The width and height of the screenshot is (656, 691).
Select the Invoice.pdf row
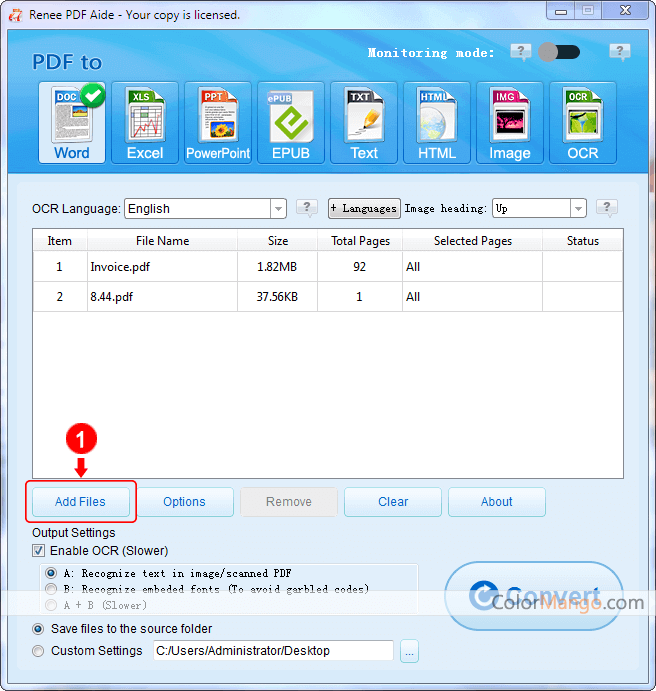click(x=328, y=267)
